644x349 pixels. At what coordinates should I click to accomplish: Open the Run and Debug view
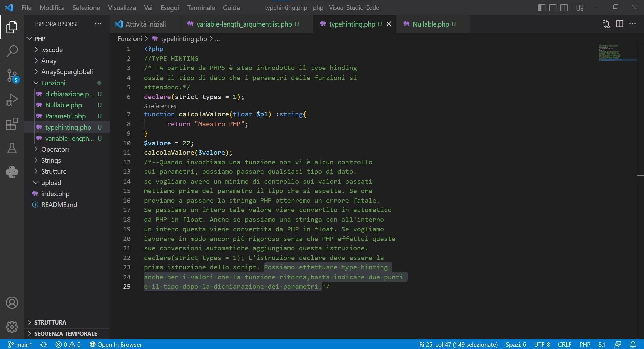(x=12, y=100)
